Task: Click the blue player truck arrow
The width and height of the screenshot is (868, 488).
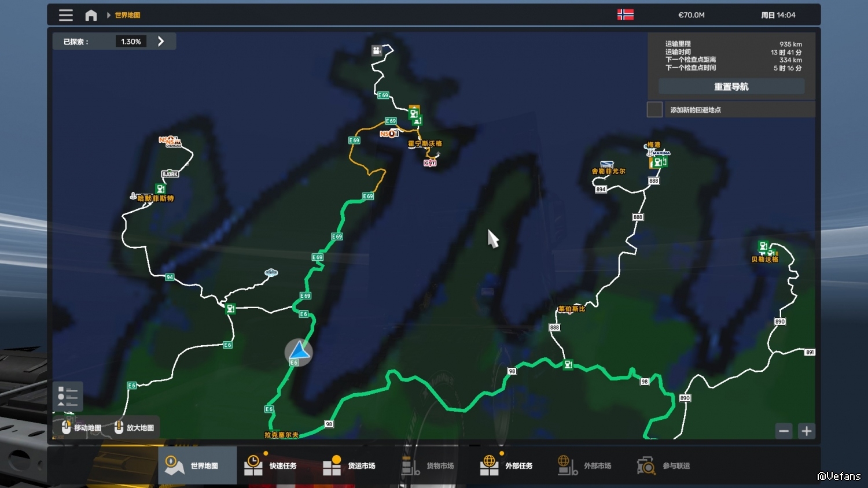Action: tap(299, 351)
